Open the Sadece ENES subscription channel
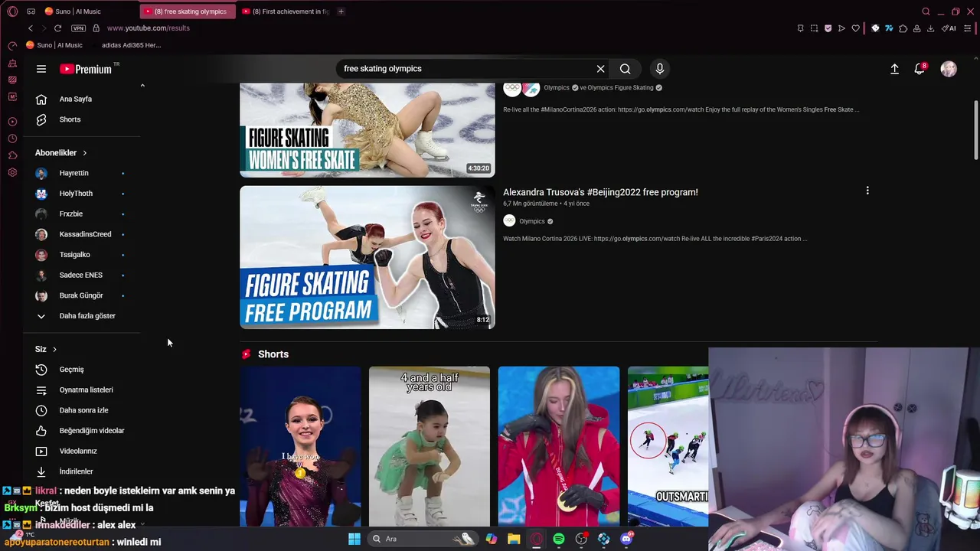 pos(82,275)
